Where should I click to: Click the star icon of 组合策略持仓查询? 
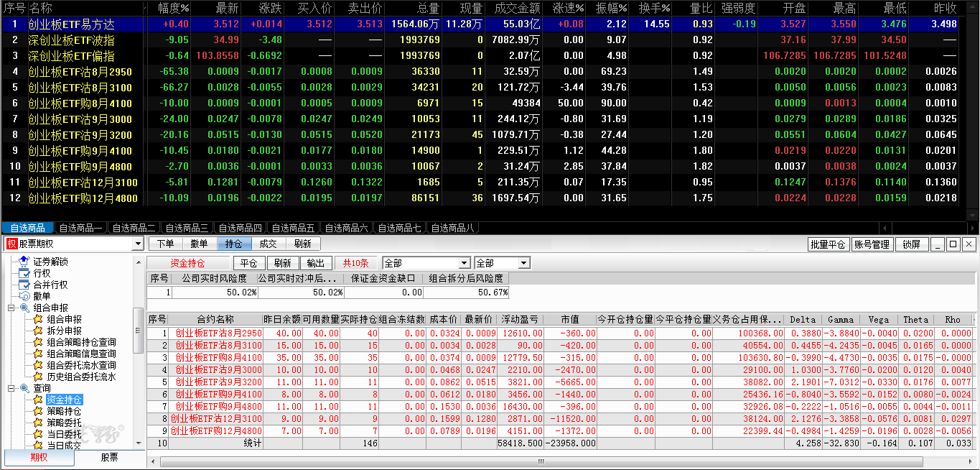tap(38, 342)
